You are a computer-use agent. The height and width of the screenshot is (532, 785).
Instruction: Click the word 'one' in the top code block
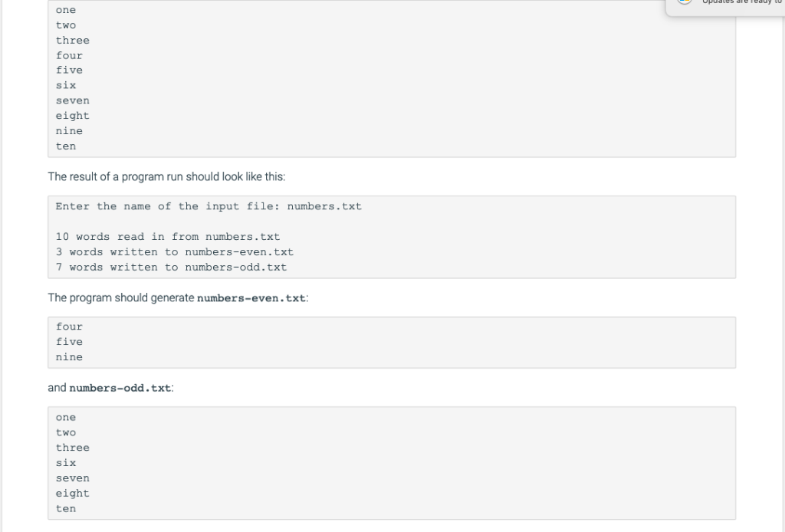point(65,10)
